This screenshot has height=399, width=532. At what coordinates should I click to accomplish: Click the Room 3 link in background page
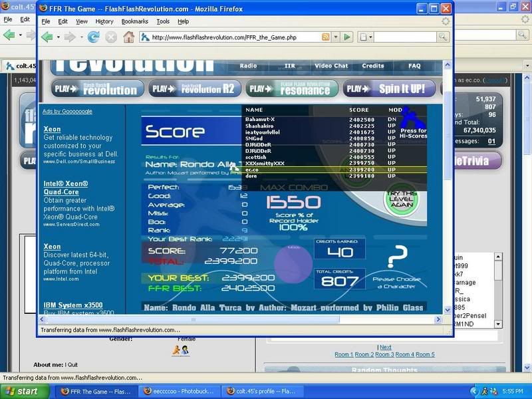pyautogui.click(x=384, y=354)
